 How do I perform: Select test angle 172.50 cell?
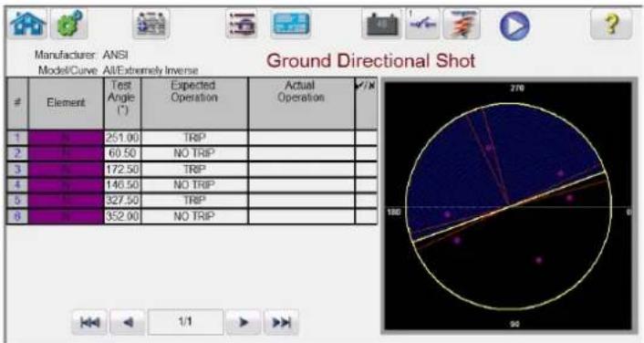point(122,170)
